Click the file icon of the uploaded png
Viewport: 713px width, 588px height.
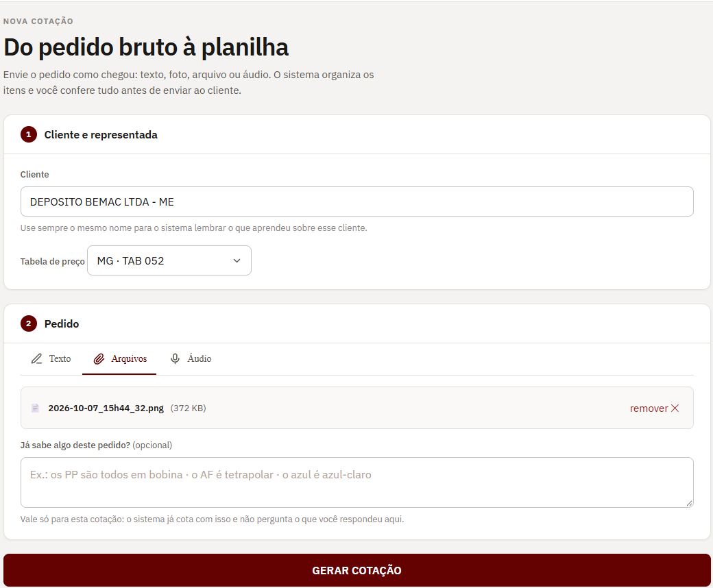click(x=35, y=408)
